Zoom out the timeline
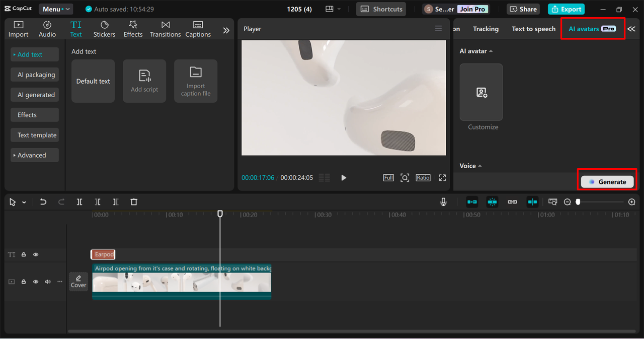The image size is (644, 339). [568, 202]
